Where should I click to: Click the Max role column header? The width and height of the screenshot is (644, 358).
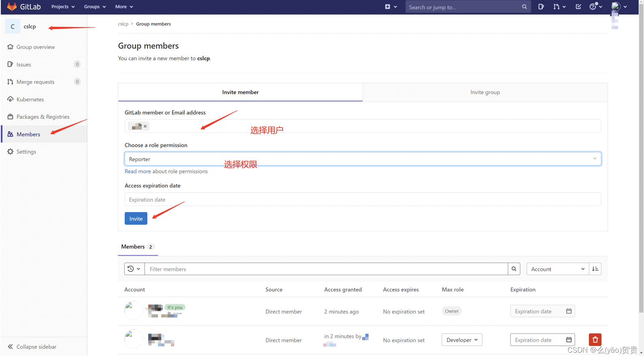(453, 290)
